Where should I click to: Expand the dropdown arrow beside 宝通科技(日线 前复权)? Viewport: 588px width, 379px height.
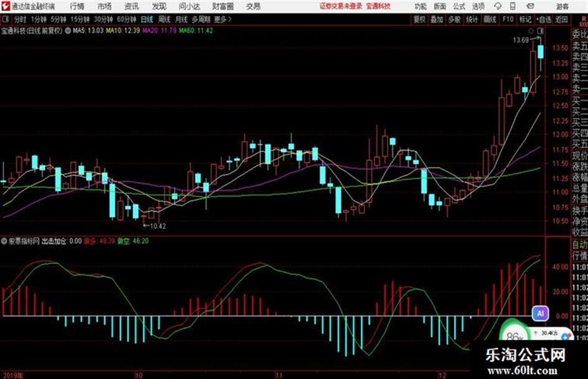[x=68, y=30]
